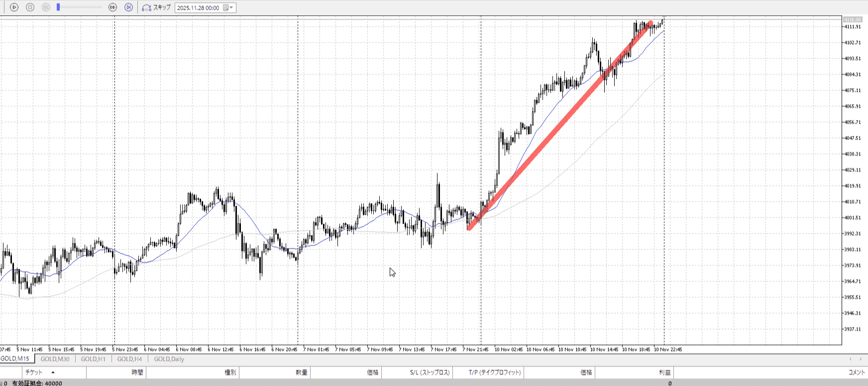Adjust the playback speed slider
Screen dimensions: 868x386
(x=58, y=7)
